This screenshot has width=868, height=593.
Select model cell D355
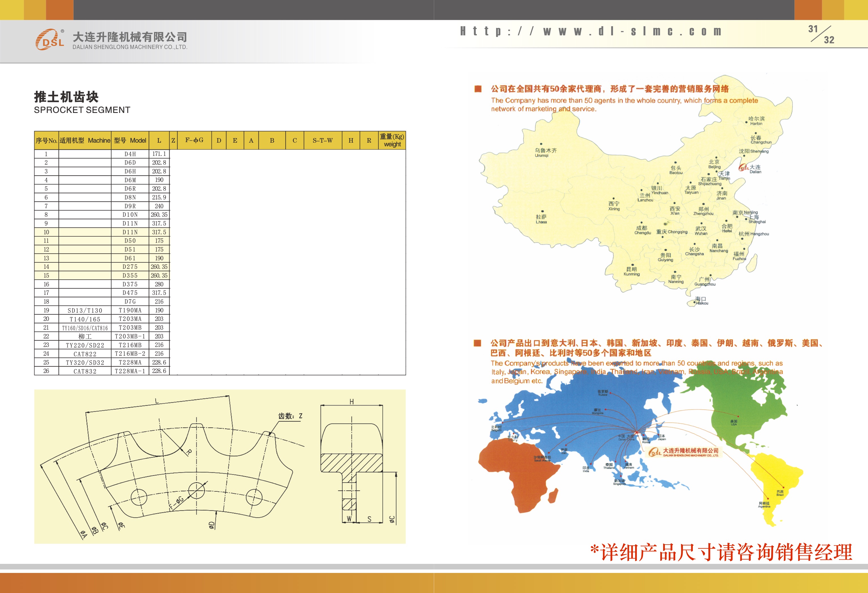click(x=130, y=275)
